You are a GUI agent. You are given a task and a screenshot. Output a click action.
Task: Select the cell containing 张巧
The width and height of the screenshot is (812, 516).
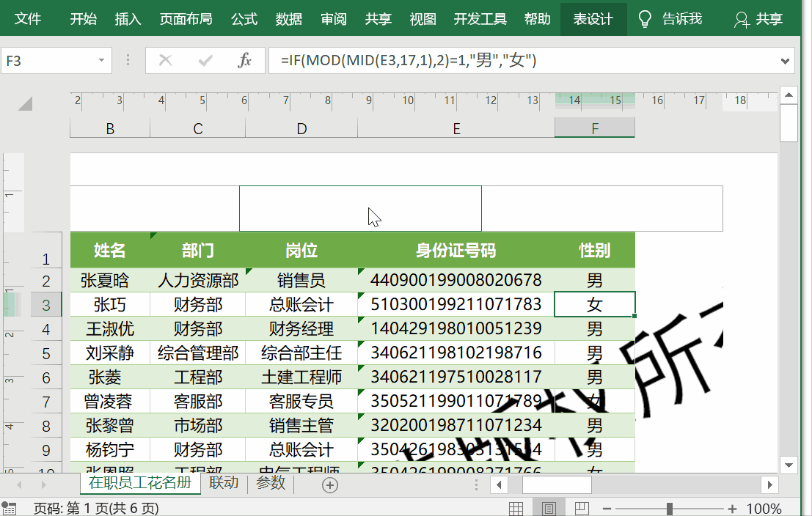pos(109,304)
